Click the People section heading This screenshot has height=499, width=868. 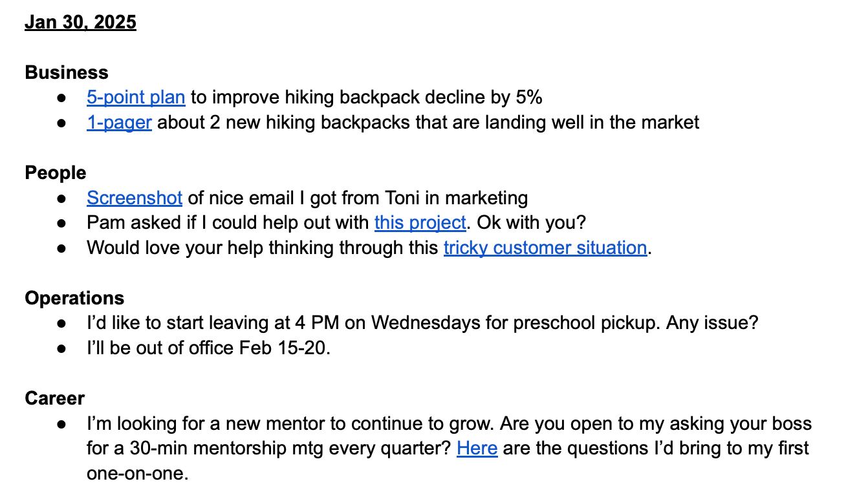tap(56, 173)
